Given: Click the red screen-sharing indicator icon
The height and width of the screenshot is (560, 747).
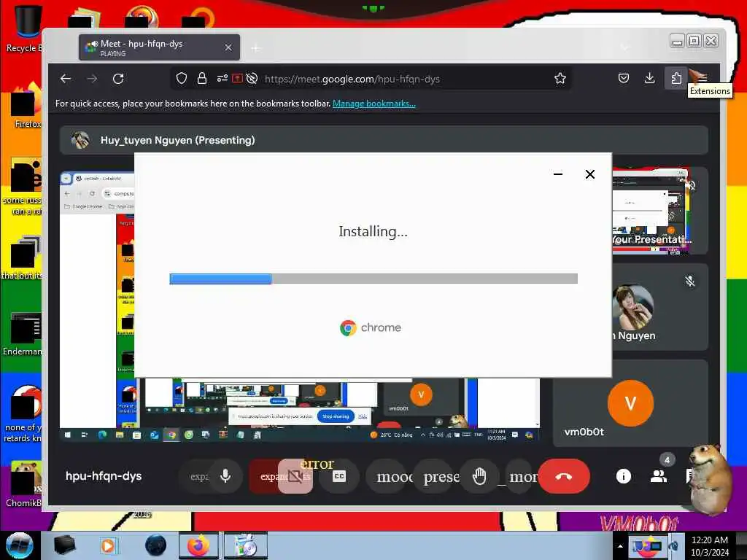Looking at the screenshot, I should (x=237, y=79).
